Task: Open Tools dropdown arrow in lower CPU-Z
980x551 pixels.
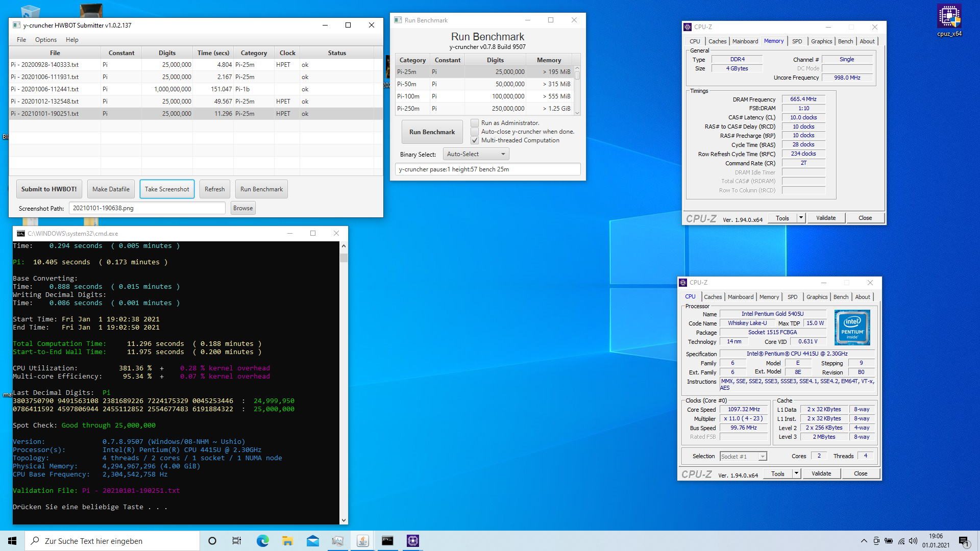Action: pos(796,473)
